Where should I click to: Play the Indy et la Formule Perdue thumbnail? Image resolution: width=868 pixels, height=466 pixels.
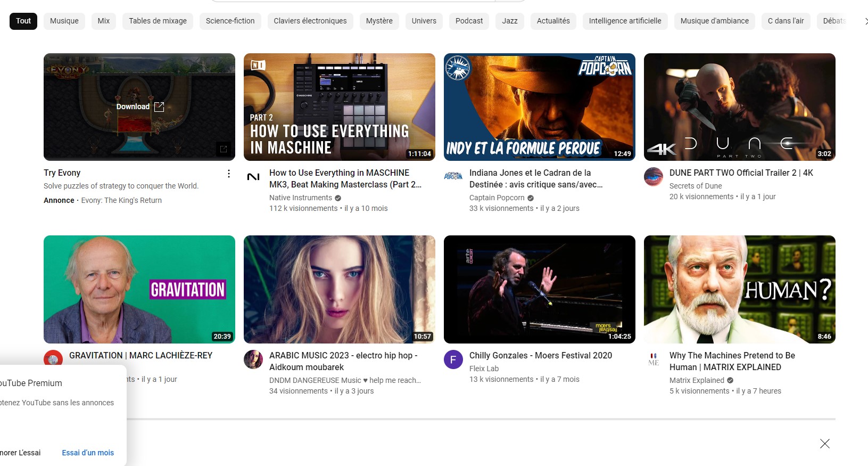point(539,107)
